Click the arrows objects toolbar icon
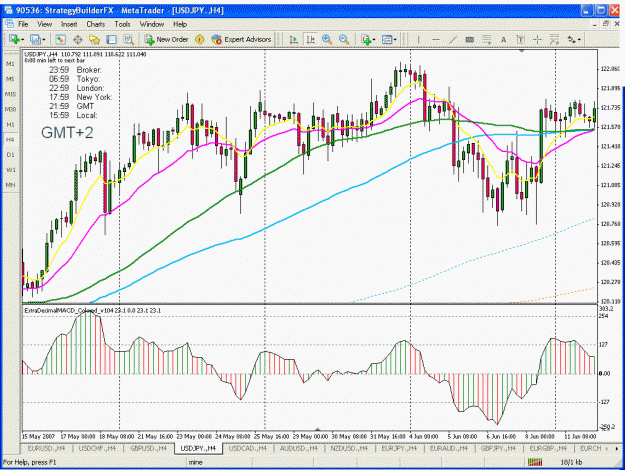Screen dimensions: 625x470 (x=572, y=39)
